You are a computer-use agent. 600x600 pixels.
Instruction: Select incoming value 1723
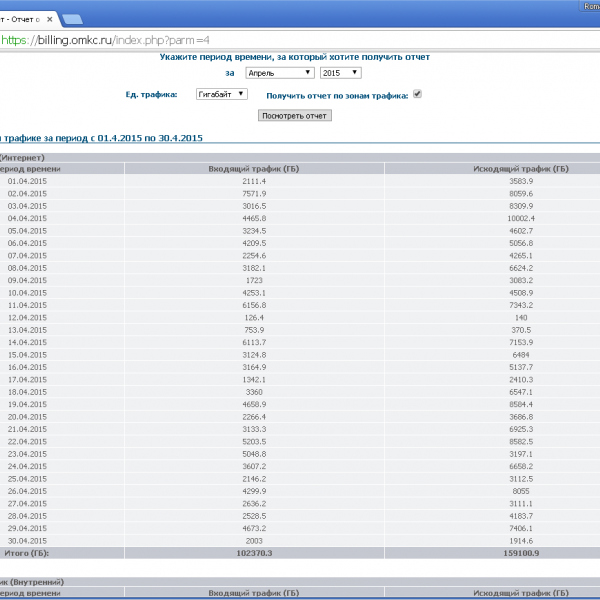pyautogui.click(x=254, y=280)
